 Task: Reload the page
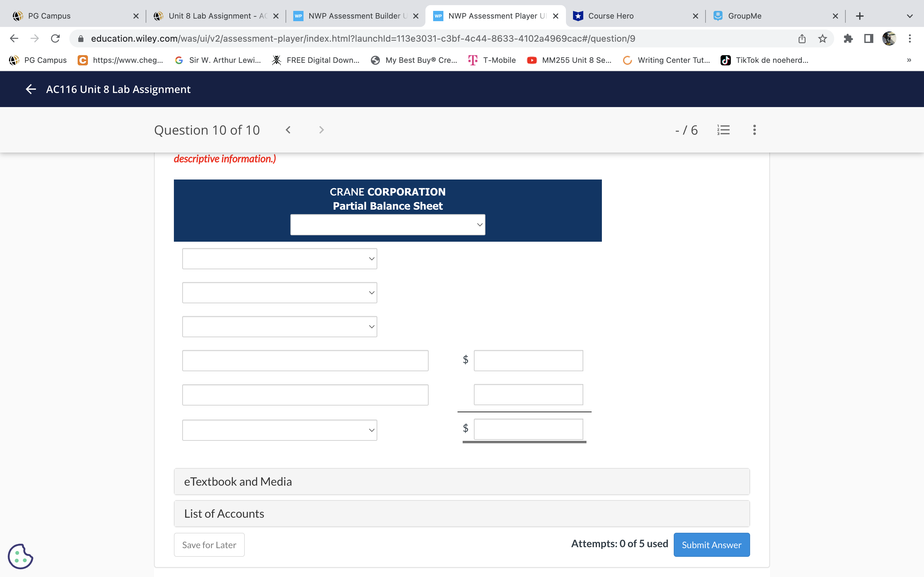coord(56,38)
